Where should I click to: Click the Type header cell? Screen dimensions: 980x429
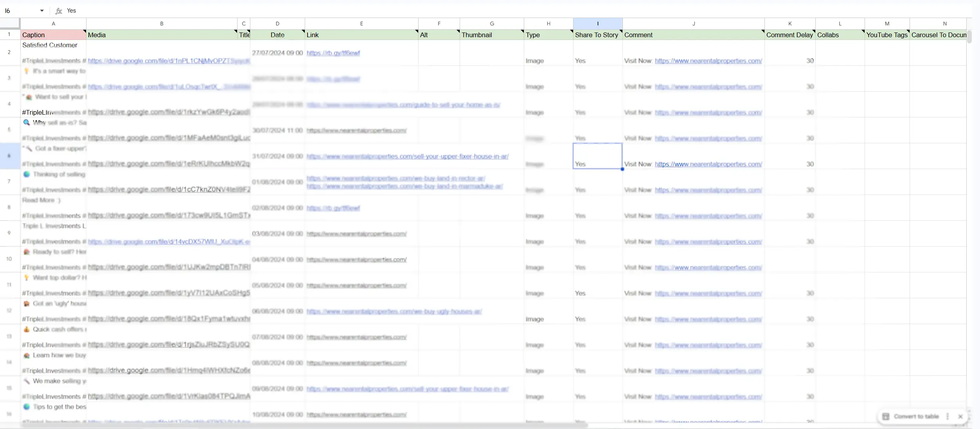548,35
